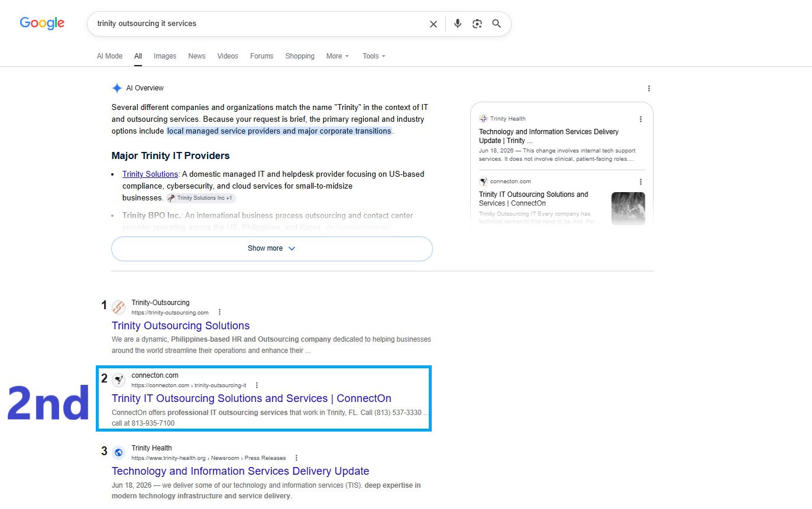Viewport: 812px width, 509px height.
Task: Click the Trinity Health globe favicon in results
Action: pos(118,453)
